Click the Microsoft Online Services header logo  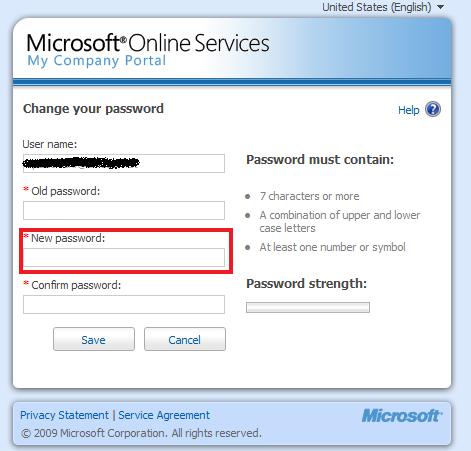(x=148, y=43)
